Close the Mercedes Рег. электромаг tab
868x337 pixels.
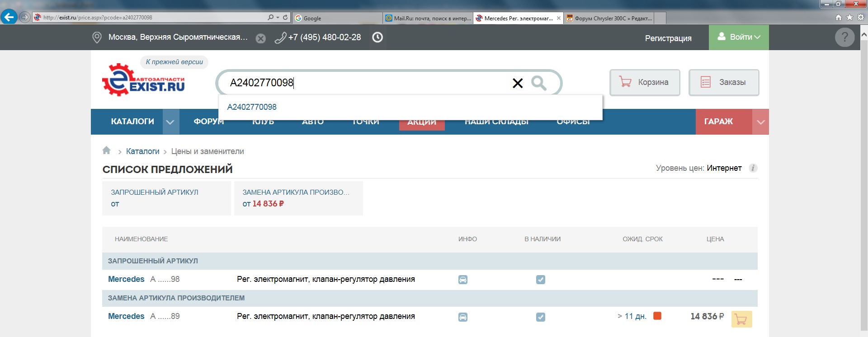click(559, 18)
